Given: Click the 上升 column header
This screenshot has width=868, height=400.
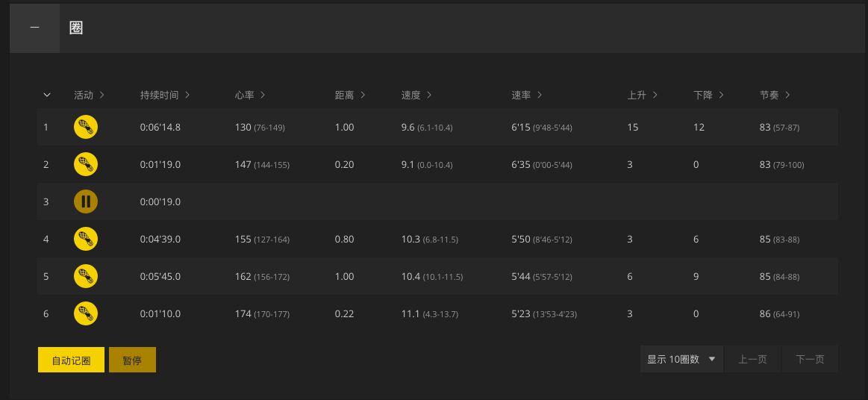Looking at the screenshot, I should click(x=642, y=96).
